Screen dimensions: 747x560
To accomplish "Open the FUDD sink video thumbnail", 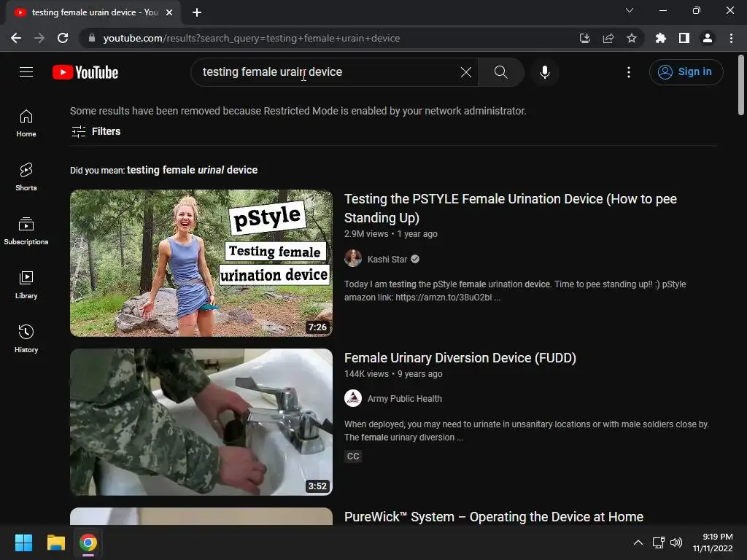I will coord(201,422).
